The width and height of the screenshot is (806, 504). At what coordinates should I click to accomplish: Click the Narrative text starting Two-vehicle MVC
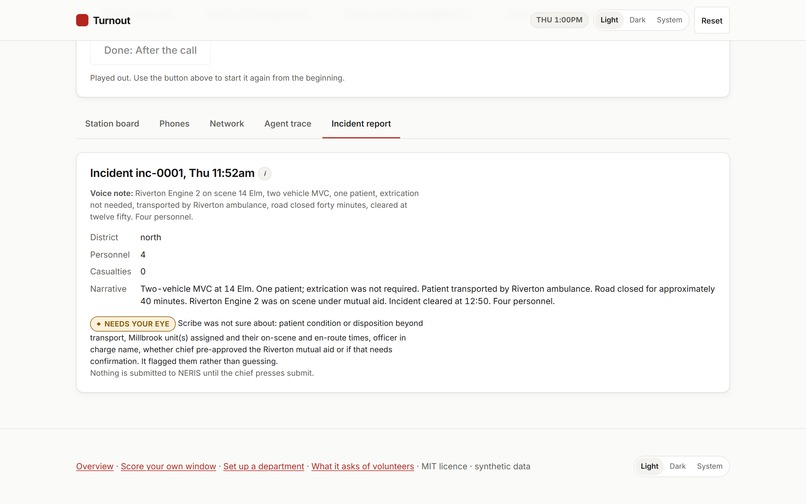[x=428, y=295]
